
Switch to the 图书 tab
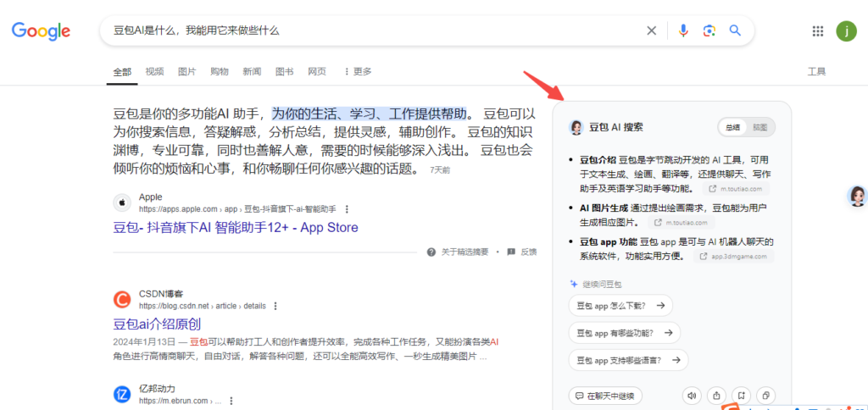tap(285, 71)
